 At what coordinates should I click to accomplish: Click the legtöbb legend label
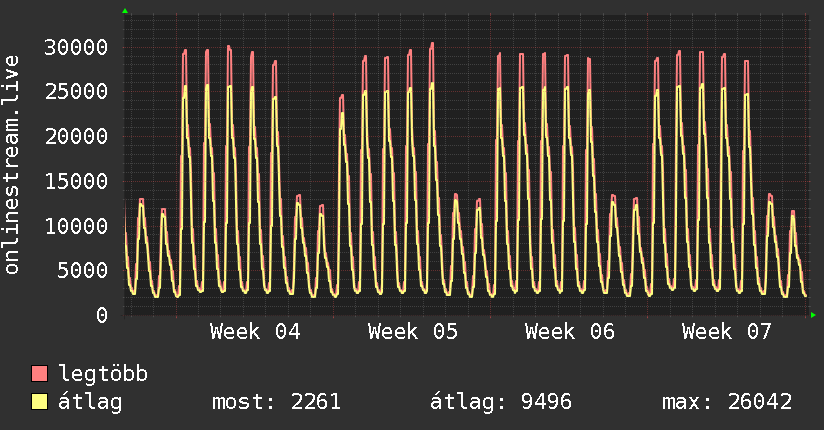[103, 375]
